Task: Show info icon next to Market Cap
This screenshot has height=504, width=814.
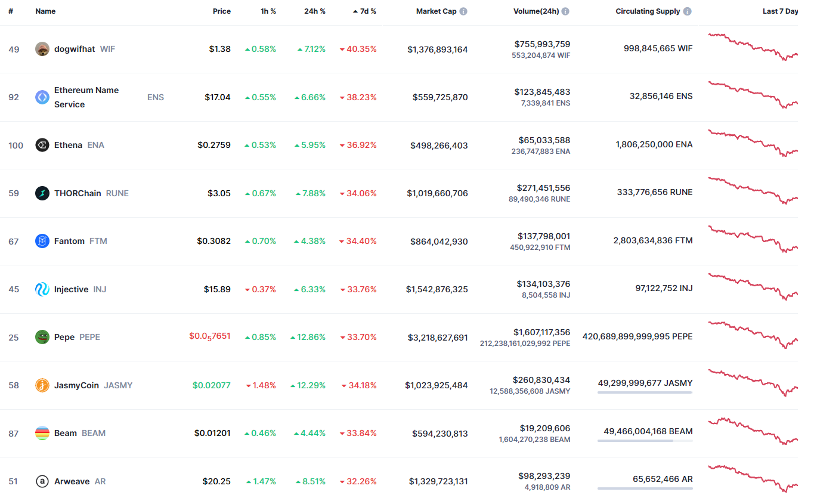Action: click(463, 11)
